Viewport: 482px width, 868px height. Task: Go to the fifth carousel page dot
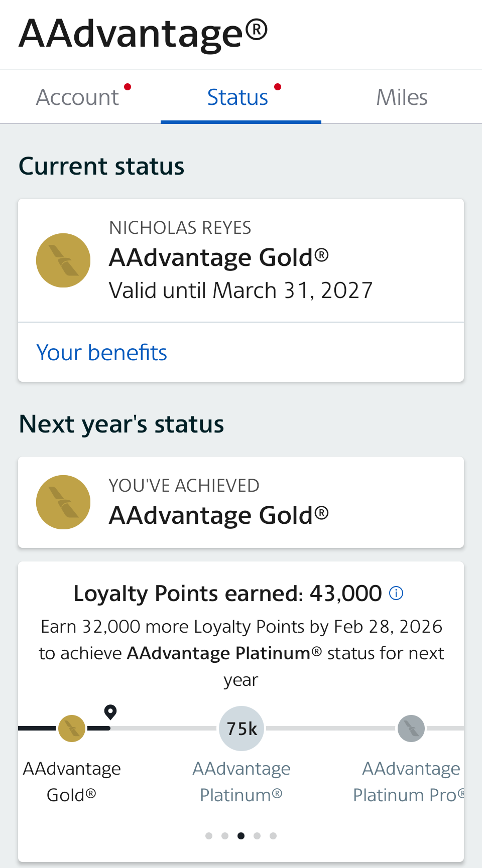click(273, 836)
